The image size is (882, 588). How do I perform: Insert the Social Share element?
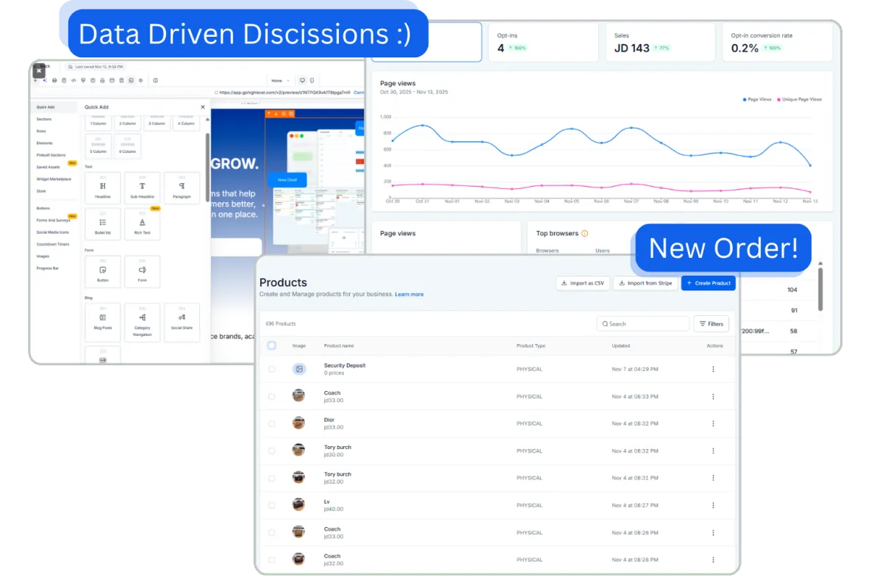pyautogui.click(x=182, y=322)
